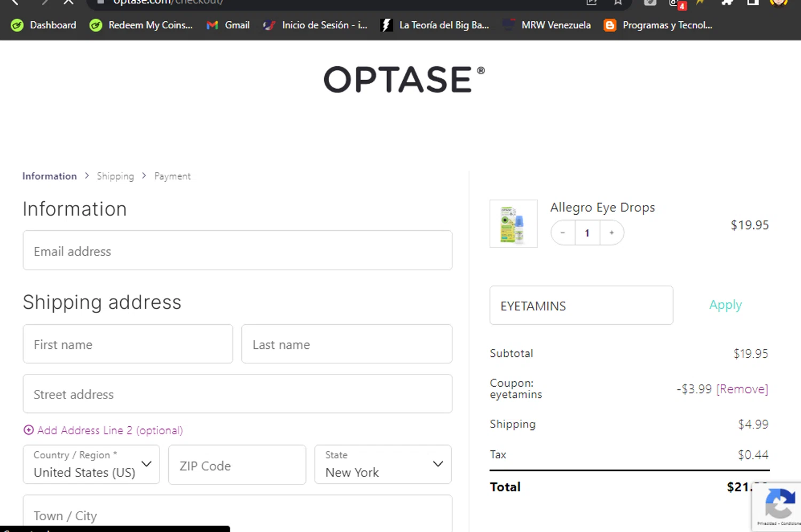Decrease Allegro Eye Drops quantity with minus
The image size is (801, 532).
563,233
